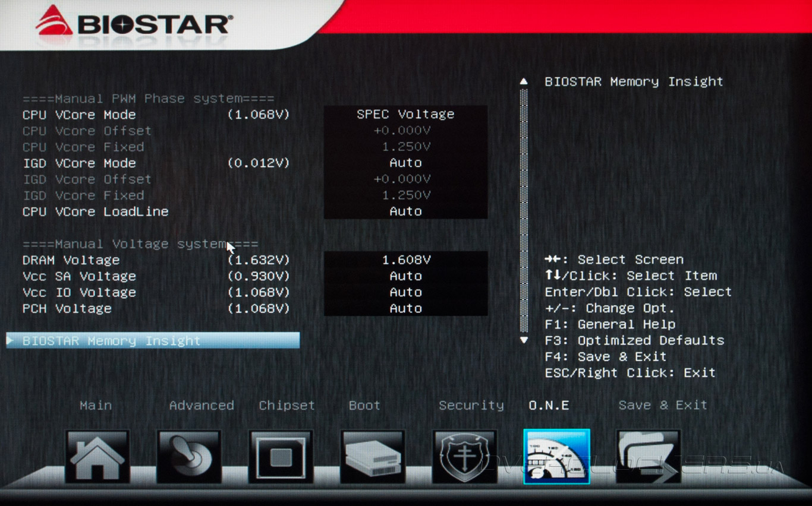Image resolution: width=812 pixels, height=506 pixels.
Task: Select the Vcc SA Voltage label
Action: point(79,276)
